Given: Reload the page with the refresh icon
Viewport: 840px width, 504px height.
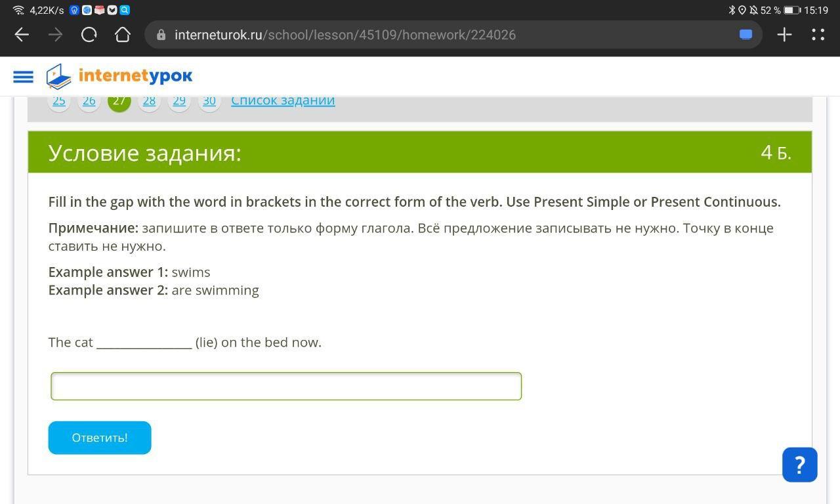Looking at the screenshot, I should coord(89,35).
